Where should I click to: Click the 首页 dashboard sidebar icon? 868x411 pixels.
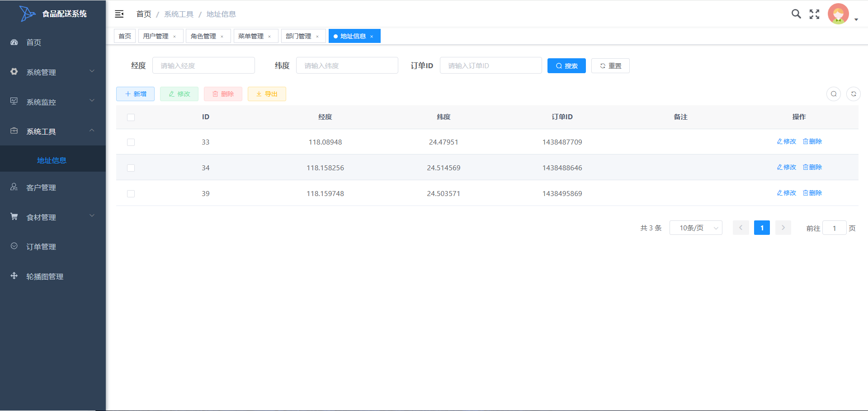pyautogui.click(x=14, y=42)
